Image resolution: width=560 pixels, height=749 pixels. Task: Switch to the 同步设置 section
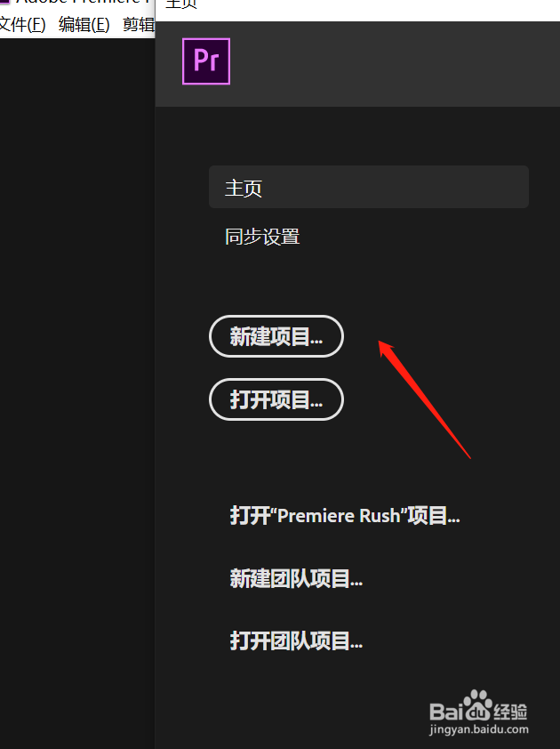click(262, 237)
